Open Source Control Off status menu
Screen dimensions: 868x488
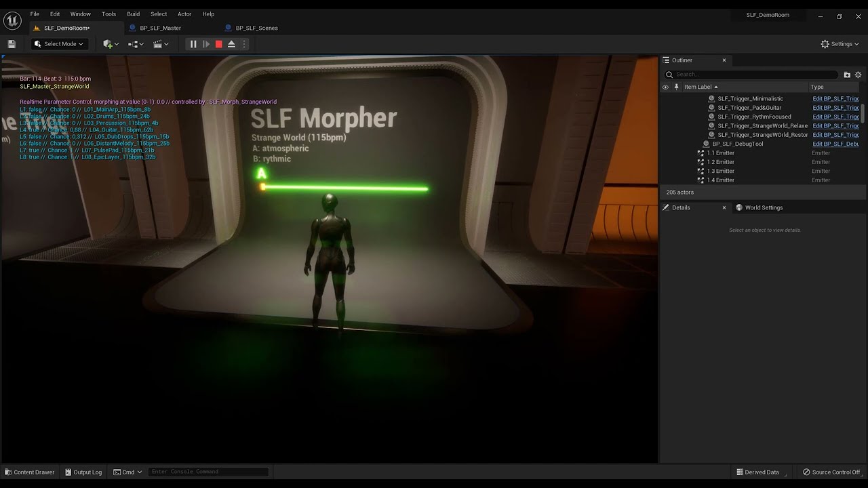(x=831, y=472)
